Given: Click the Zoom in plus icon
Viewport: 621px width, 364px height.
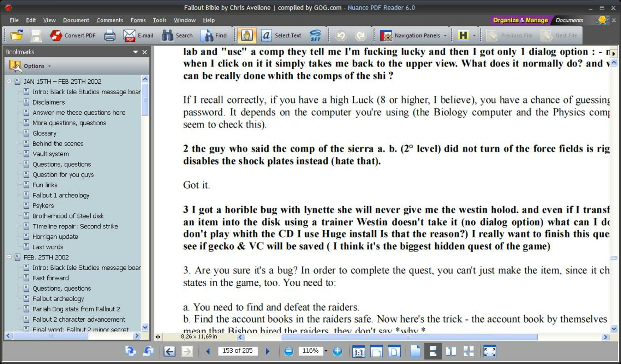Looking at the screenshot, I should tap(337, 351).
